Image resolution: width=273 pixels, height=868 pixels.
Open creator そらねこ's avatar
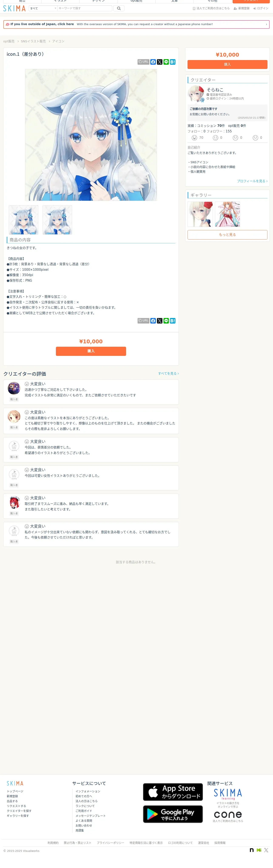point(196,94)
